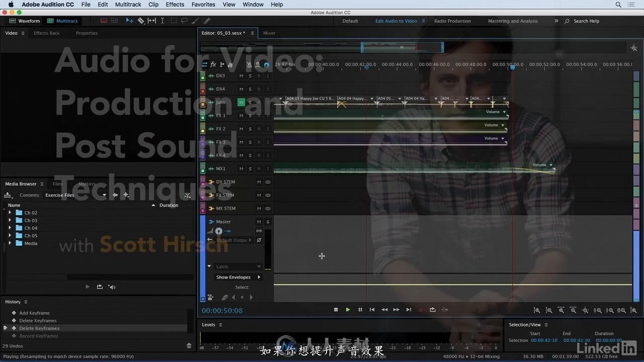
Task: Click the overview navigator highlighted range
Action: 402,47
